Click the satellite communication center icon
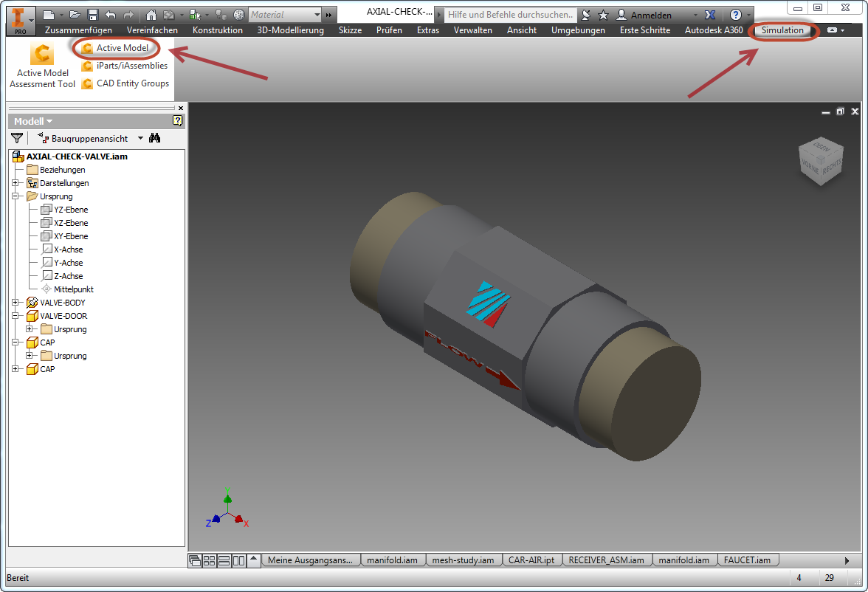Viewport: 868px width, 592px height. [x=586, y=15]
